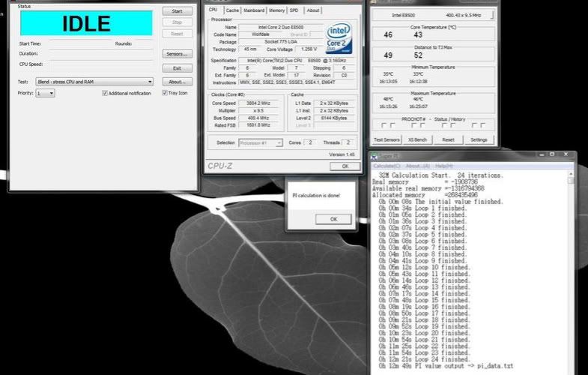Click the Name field Intel Core 2 Duo E8500
The width and height of the screenshot is (588, 375).
pyautogui.click(x=281, y=27)
